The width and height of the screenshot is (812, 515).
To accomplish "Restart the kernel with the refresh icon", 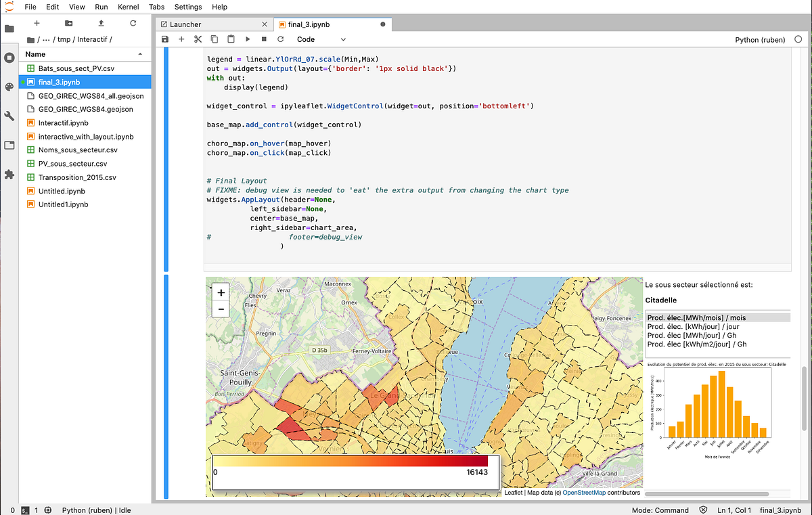I will coord(280,39).
